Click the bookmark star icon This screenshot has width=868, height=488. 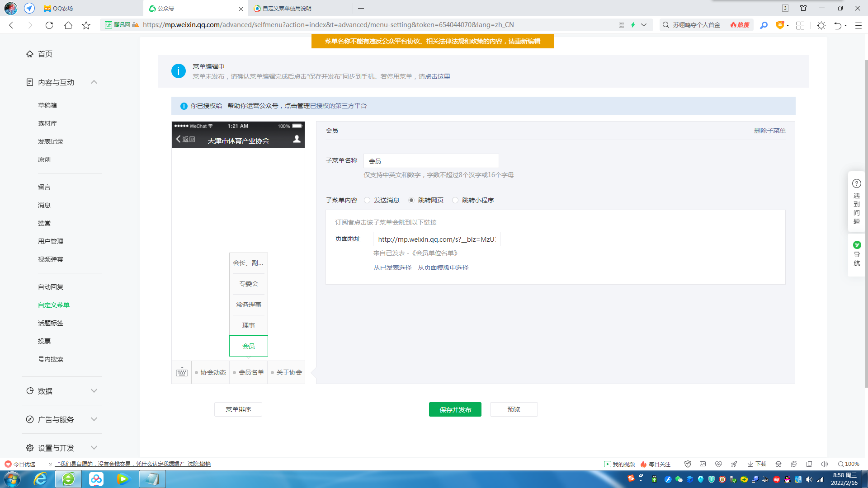(86, 25)
